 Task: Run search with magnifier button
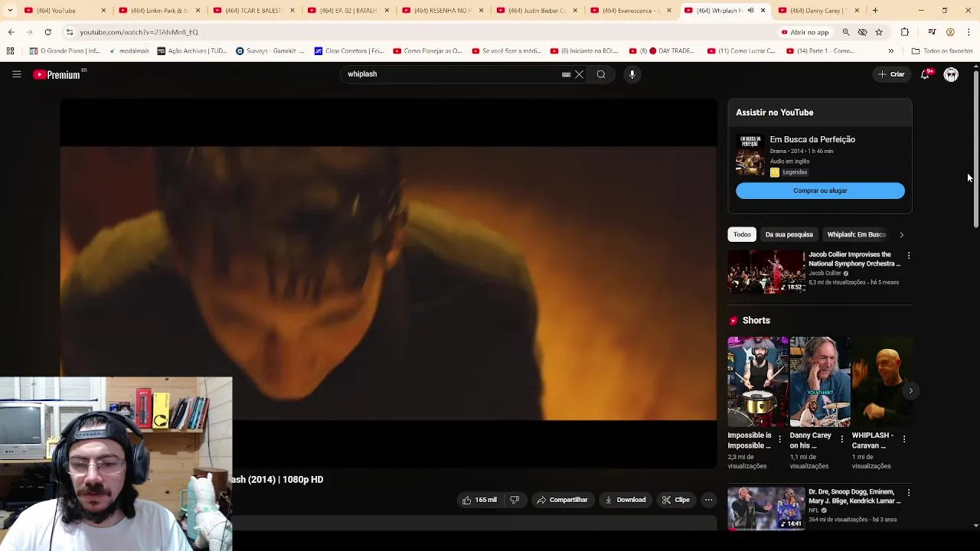tap(601, 74)
